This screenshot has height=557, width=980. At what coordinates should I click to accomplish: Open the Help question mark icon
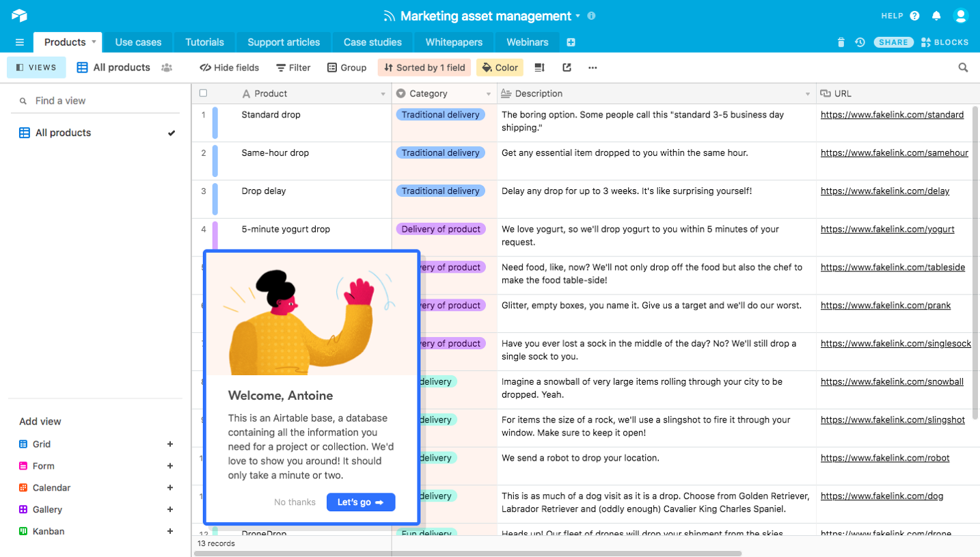pyautogui.click(x=915, y=16)
